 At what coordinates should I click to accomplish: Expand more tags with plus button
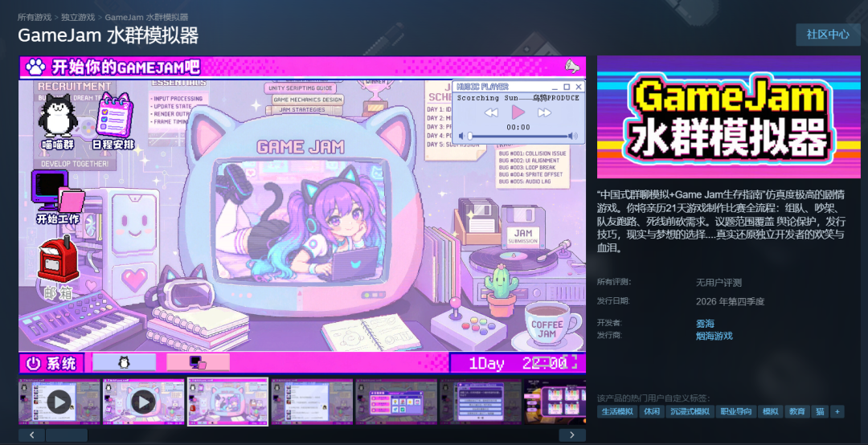click(x=837, y=411)
